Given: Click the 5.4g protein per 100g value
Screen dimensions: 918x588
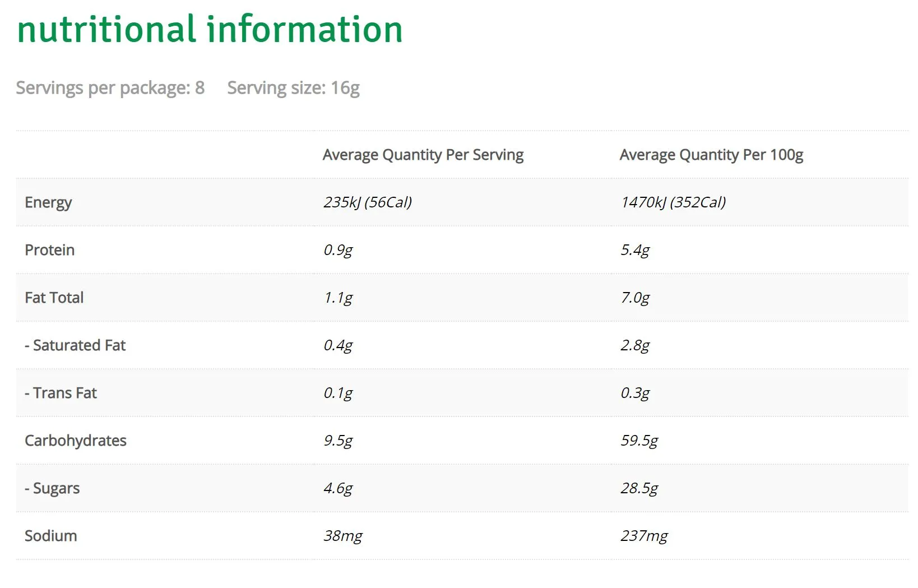Looking at the screenshot, I should (635, 250).
